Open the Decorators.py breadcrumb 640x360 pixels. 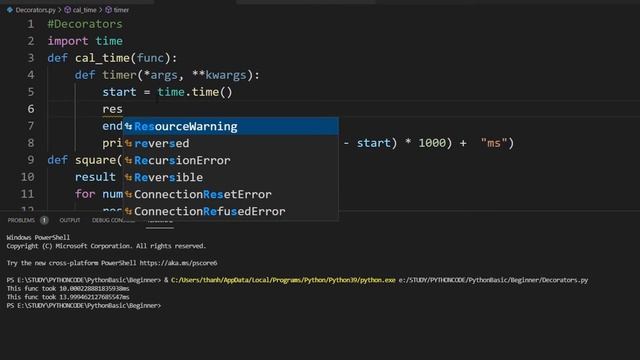pos(36,10)
